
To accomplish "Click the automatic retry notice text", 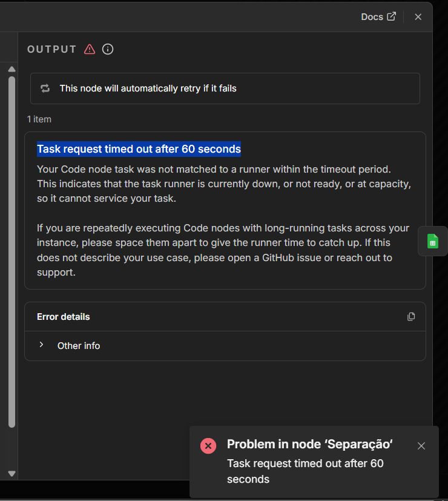I will [x=148, y=88].
